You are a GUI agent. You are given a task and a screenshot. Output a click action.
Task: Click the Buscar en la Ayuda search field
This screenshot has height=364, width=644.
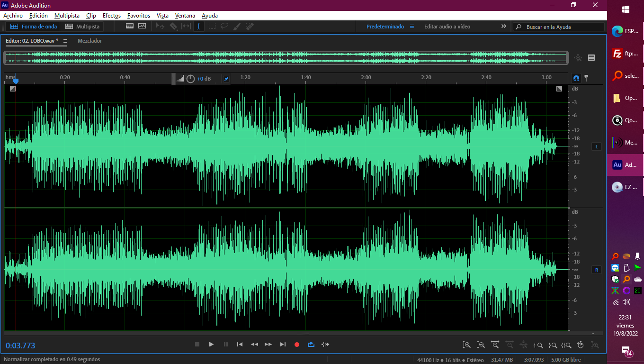[559, 27]
